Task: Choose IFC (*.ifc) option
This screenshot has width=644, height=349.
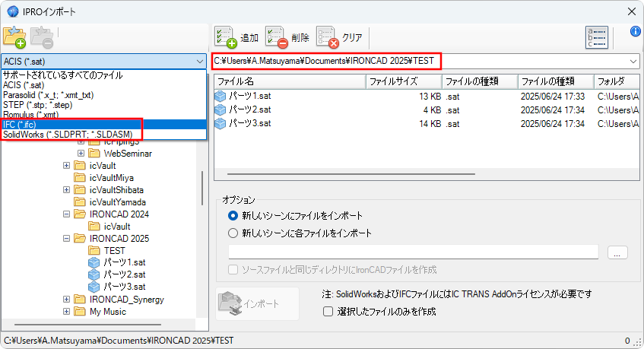Action: click(x=104, y=125)
